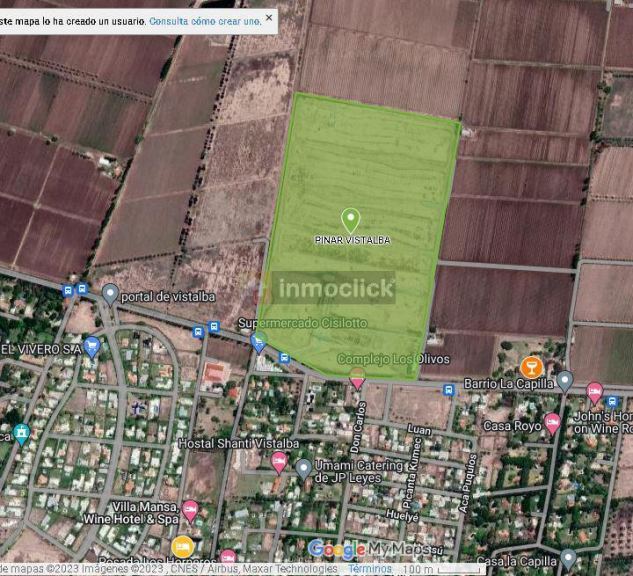The height and width of the screenshot is (576, 633).
Task: Open the Umami Catering marker
Action: click(304, 467)
